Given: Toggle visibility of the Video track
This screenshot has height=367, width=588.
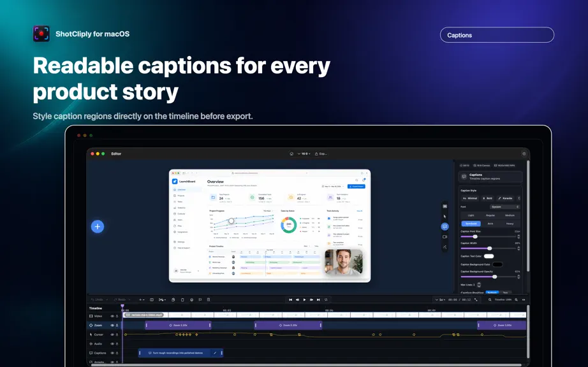Looking at the screenshot, I should [x=112, y=316].
